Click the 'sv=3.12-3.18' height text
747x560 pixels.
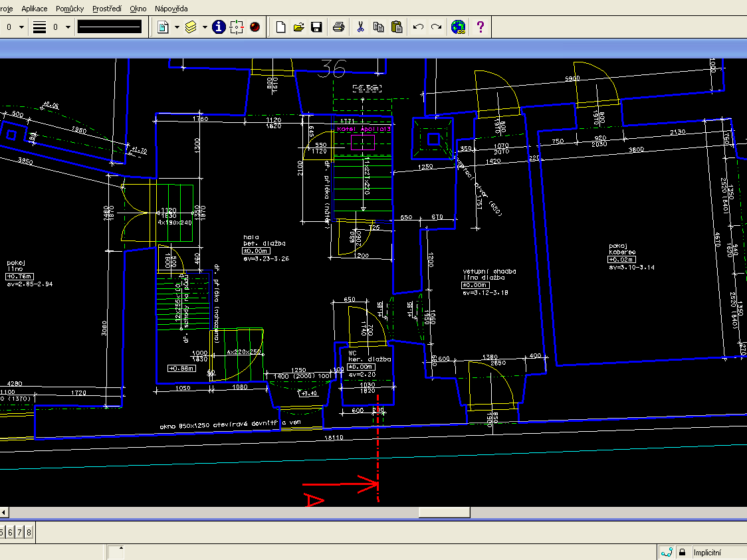click(x=485, y=292)
